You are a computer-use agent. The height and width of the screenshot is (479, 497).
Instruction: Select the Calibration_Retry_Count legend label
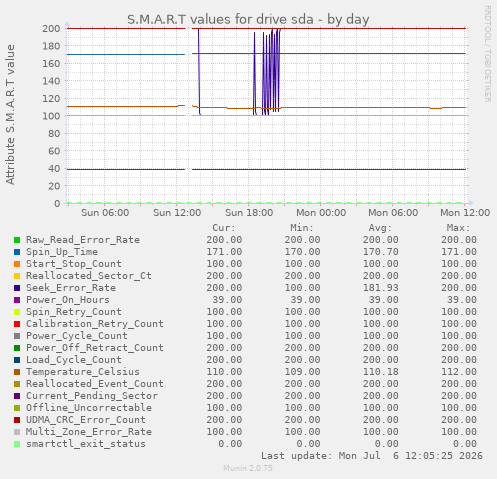coord(95,324)
